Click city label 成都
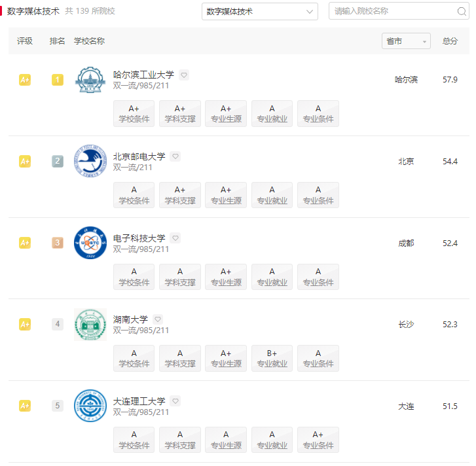The height and width of the screenshot is (466, 476). [x=406, y=243]
